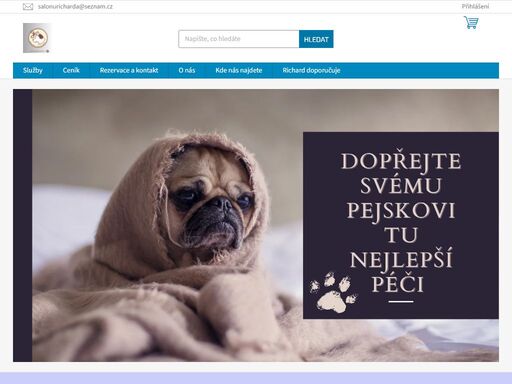Open the O nás page
Image resolution: width=512 pixels, height=384 pixels.
coord(187,70)
